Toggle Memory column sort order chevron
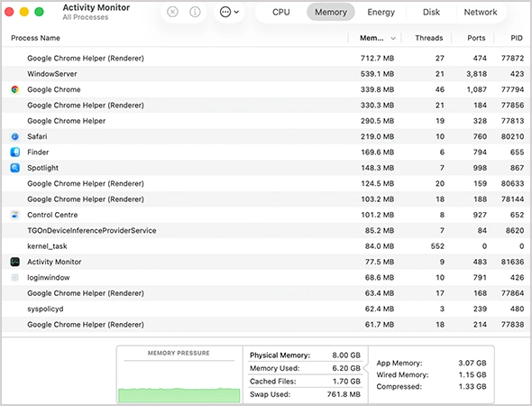532x406 pixels. click(393, 39)
